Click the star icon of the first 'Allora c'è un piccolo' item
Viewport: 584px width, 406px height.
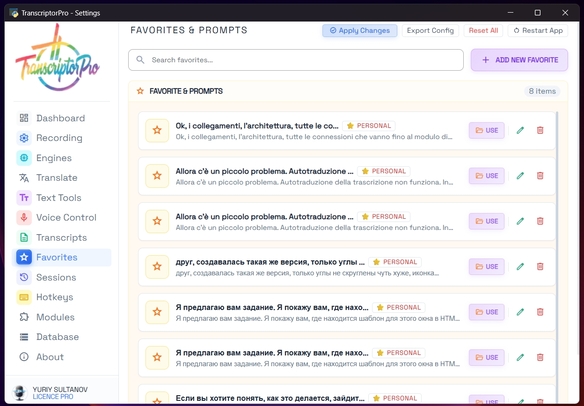pyautogui.click(x=157, y=176)
